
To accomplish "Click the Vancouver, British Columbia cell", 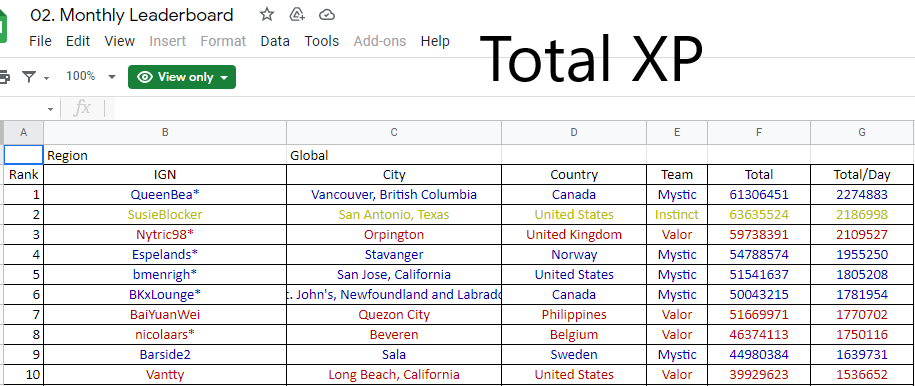I will [394, 194].
